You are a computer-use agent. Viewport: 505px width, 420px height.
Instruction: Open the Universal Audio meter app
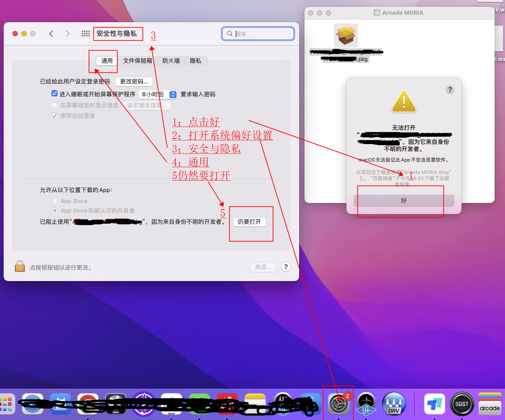point(366,404)
